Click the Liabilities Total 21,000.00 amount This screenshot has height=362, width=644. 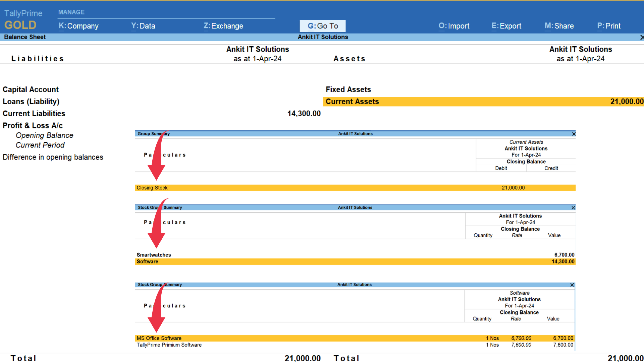tap(303, 358)
